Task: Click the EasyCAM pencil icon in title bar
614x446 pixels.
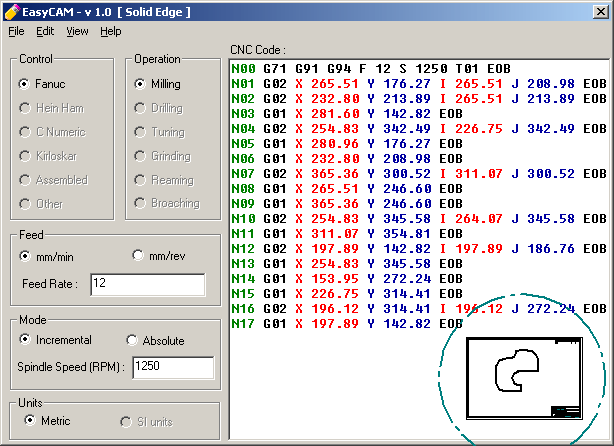Action: pyautogui.click(x=11, y=12)
